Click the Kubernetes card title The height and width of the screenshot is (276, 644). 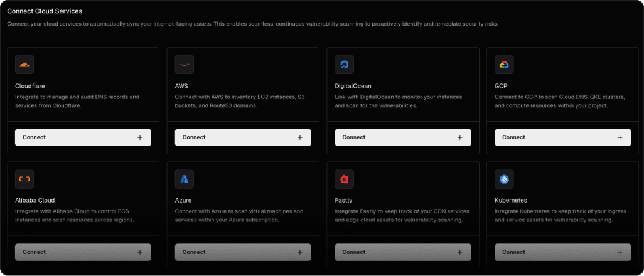[511, 201]
